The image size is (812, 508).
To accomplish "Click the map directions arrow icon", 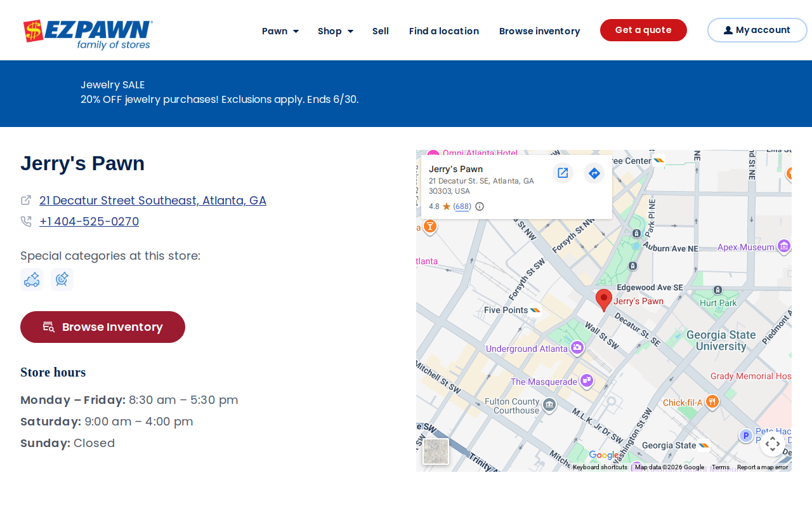I will point(594,173).
